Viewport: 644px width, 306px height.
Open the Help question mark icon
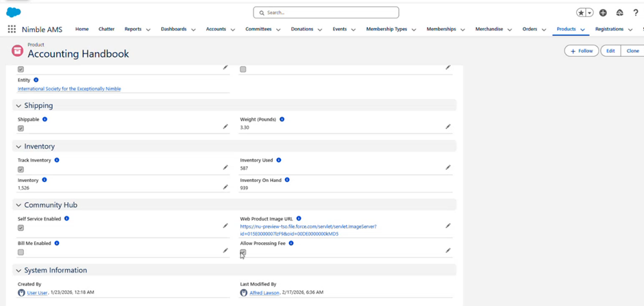pyautogui.click(x=636, y=13)
